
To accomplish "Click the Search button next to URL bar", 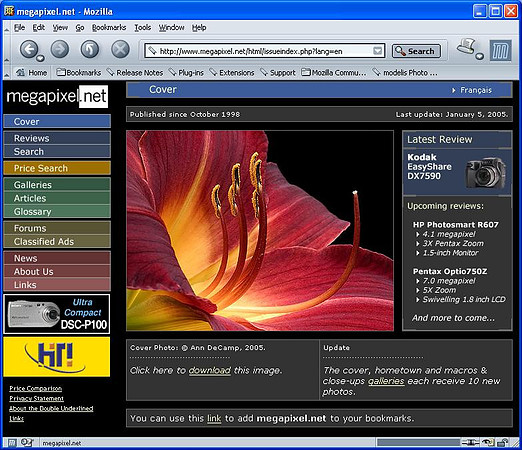I will click(x=416, y=51).
